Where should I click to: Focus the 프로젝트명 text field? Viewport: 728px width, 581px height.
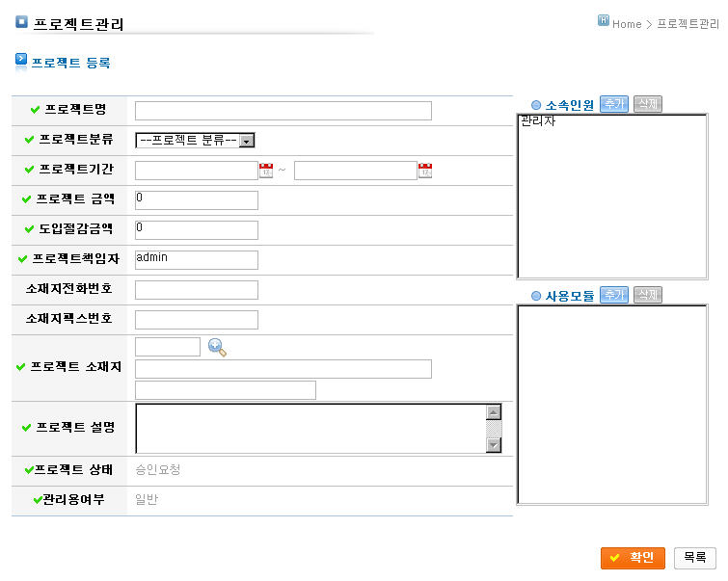click(x=283, y=111)
